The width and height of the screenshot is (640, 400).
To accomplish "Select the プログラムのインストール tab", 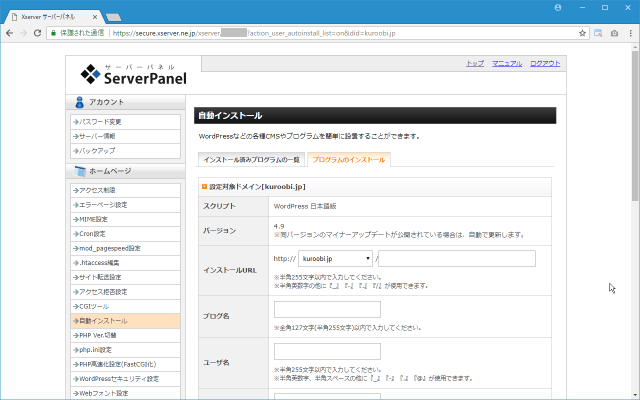I will click(x=348, y=160).
